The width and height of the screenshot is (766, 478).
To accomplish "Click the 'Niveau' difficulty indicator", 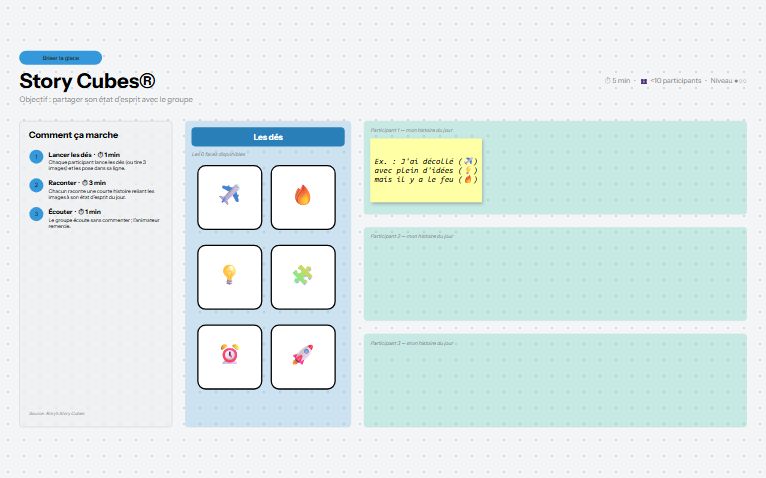I will coord(728,81).
